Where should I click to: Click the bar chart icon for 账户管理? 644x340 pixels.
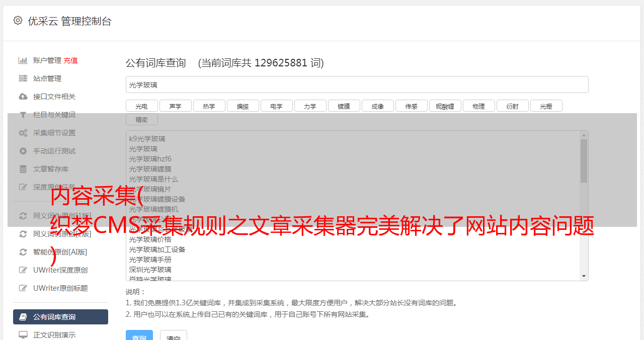click(x=23, y=60)
